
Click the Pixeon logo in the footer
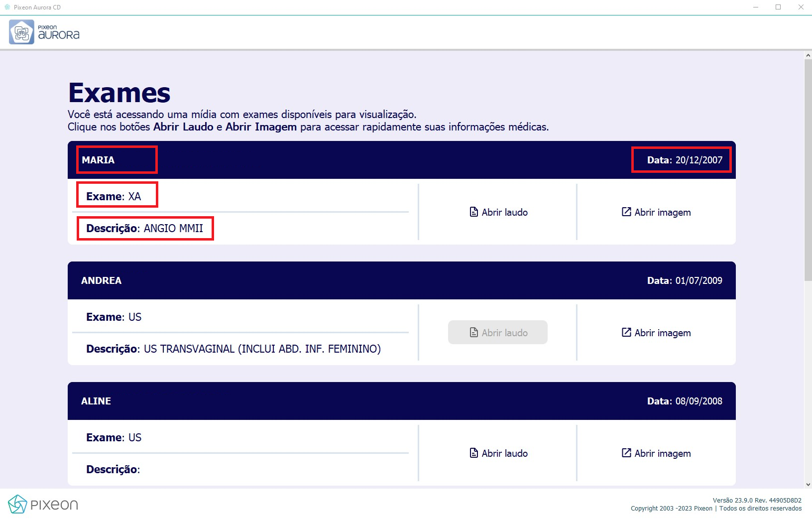click(43, 505)
